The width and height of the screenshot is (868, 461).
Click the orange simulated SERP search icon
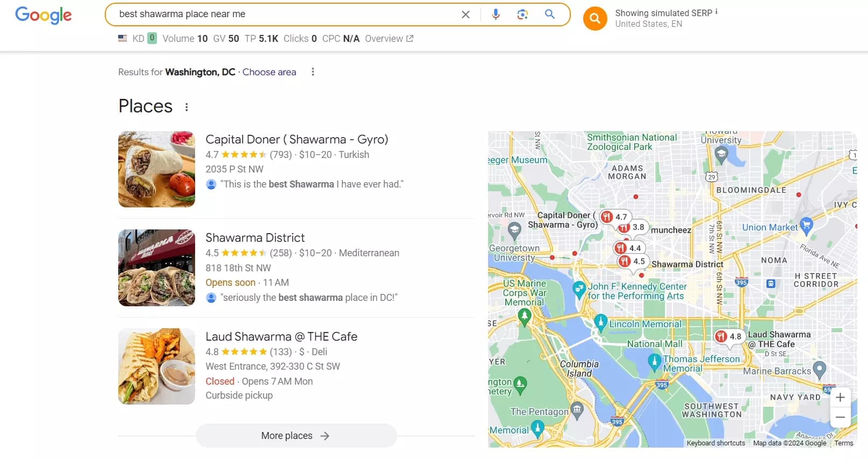pos(595,19)
